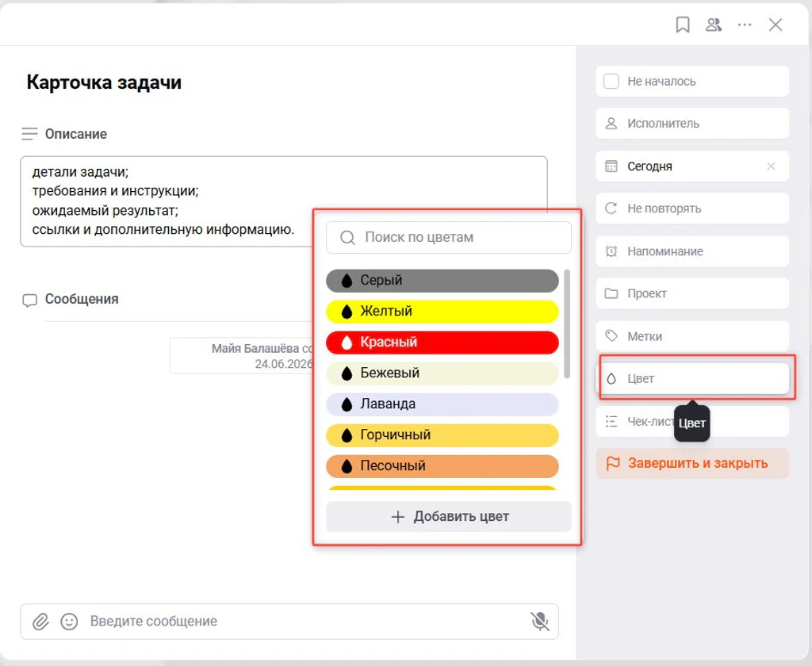812x666 pixels.
Task: Click Добавить цвет button
Action: pos(449,516)
